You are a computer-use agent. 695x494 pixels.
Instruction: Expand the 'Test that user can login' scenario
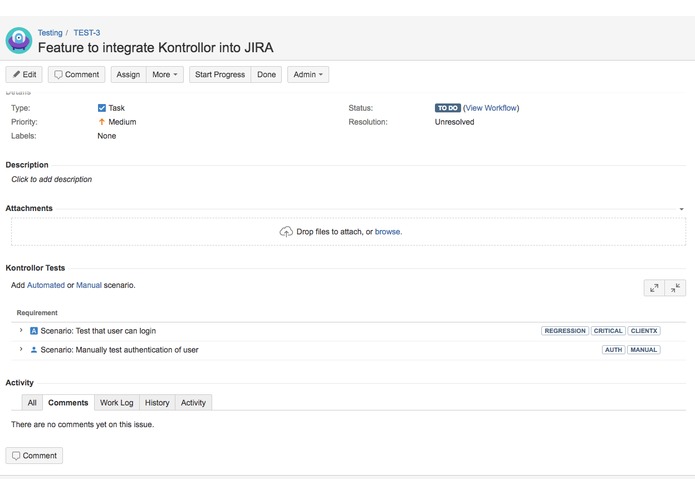(x=20, y=331)
